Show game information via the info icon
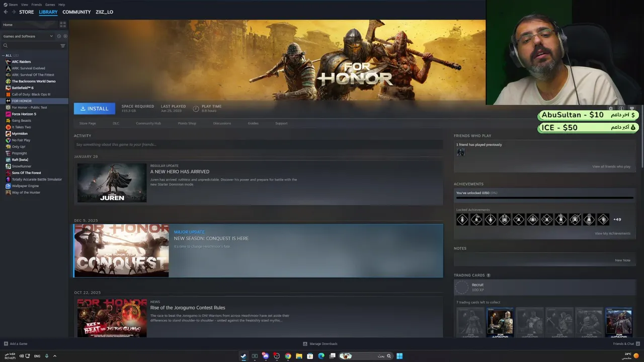 click(621, 109)
